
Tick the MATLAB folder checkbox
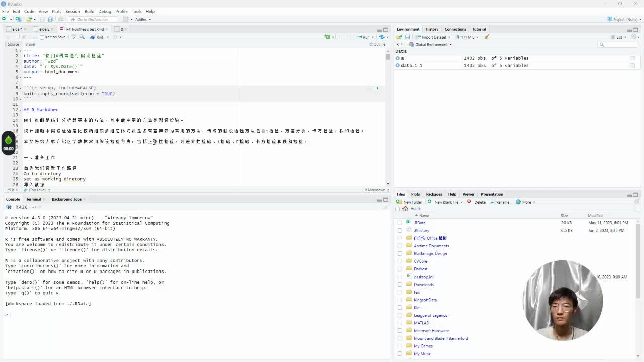tap(400, 323)
